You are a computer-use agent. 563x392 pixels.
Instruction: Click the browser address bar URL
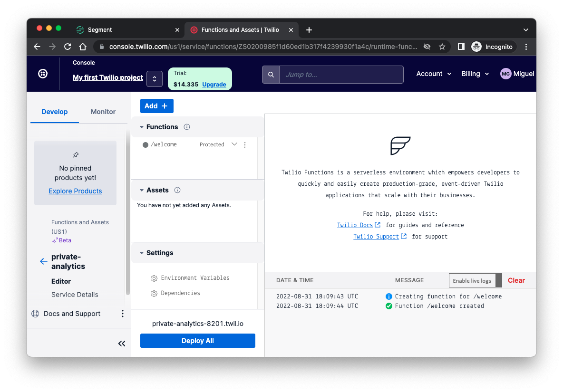[x=263, y=47]
